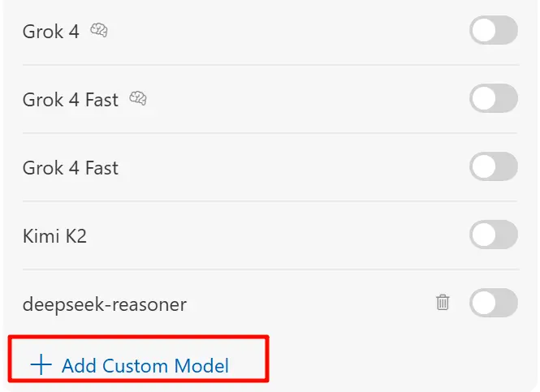Click the brain icon next to Grok 4 Fast

coord(138,100)
